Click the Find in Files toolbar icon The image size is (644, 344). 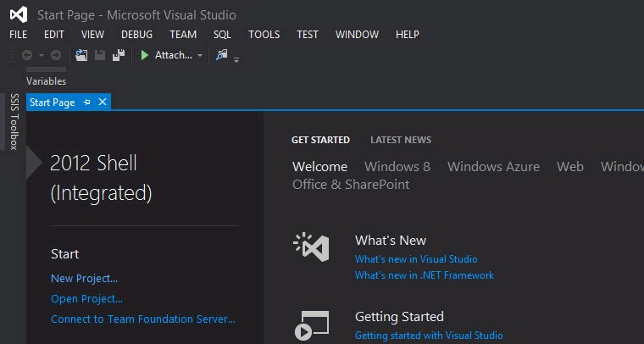(222, 55)
